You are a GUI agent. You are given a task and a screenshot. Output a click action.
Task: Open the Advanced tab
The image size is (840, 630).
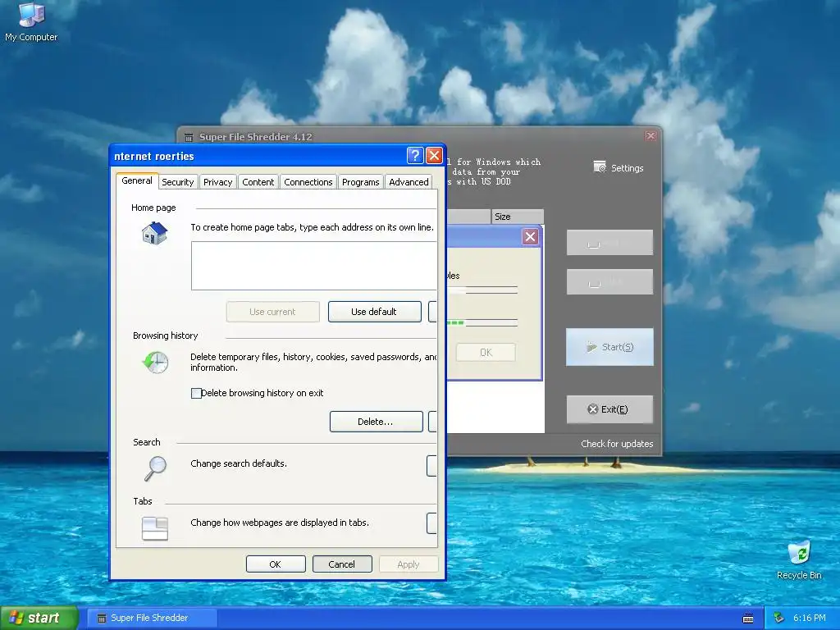pyautogui.click(x=409, y=182)
